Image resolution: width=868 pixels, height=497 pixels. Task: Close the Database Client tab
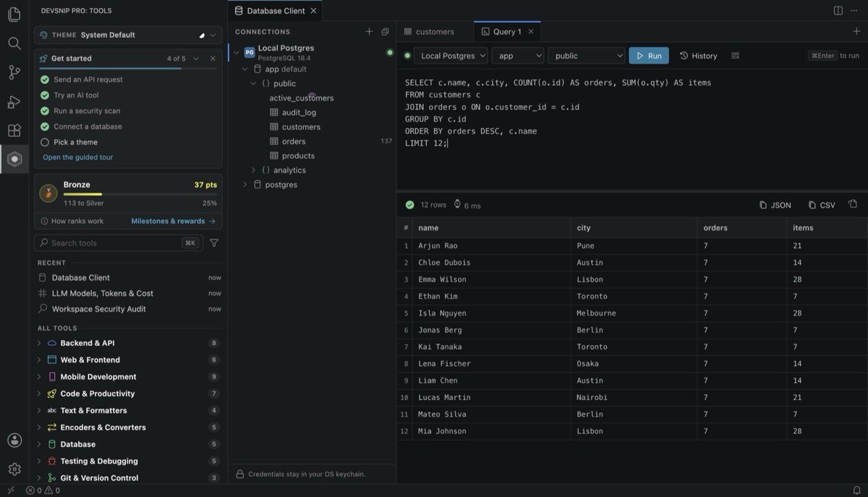pyautogui.click(x=313, y=11)
